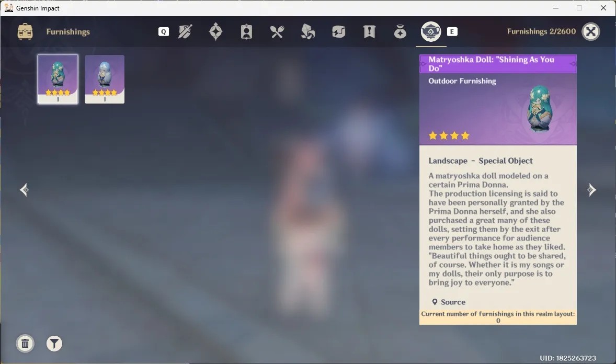Select the second blue matryoshka doll item
The image size is (616, 364).
105,79
